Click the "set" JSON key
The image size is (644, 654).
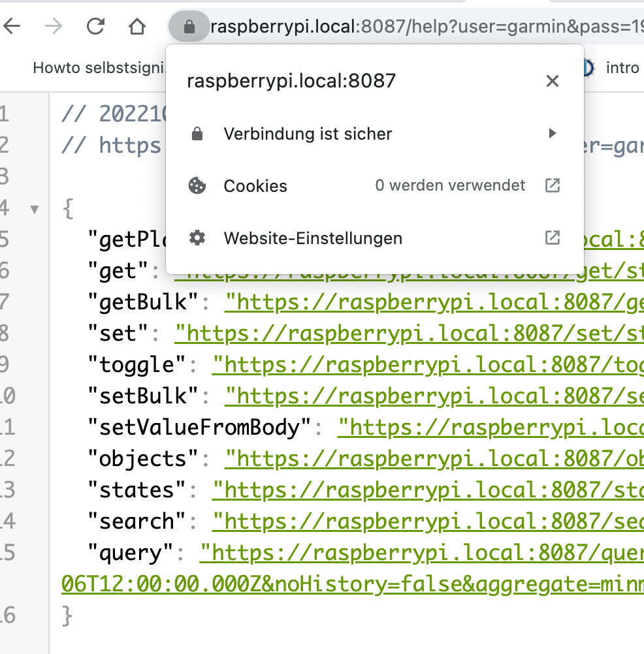coord(118,334)
